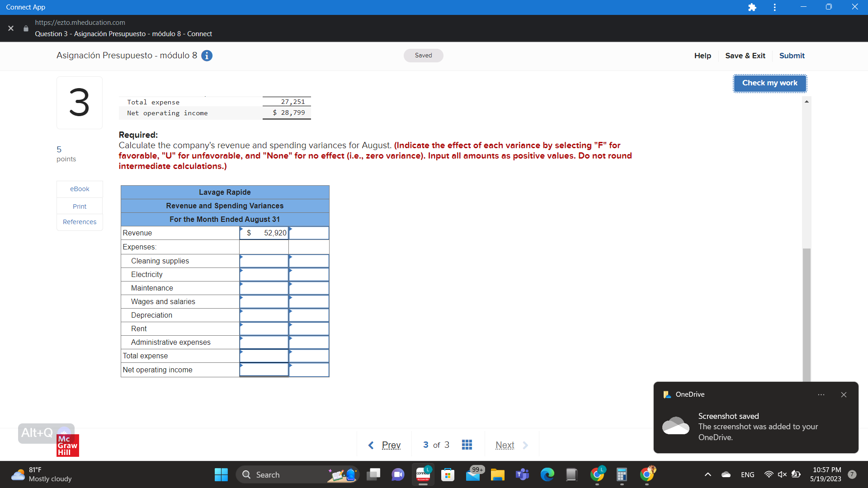868x488 pixels.
Task: Open Calculator from the taskbar
Action: [621, 474]
